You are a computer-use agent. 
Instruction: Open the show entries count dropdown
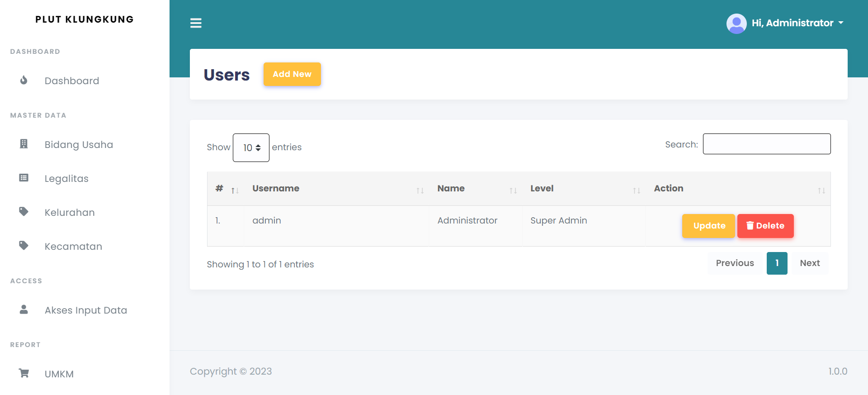point(251,148)
